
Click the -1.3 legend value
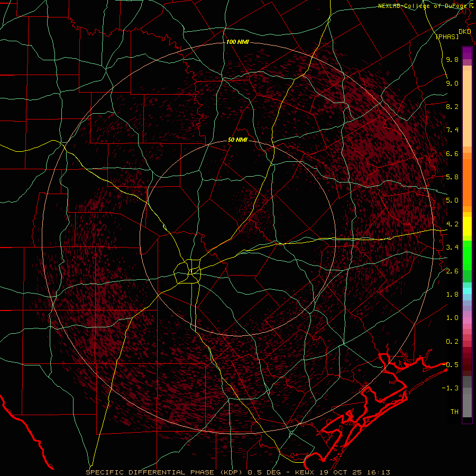450,388
